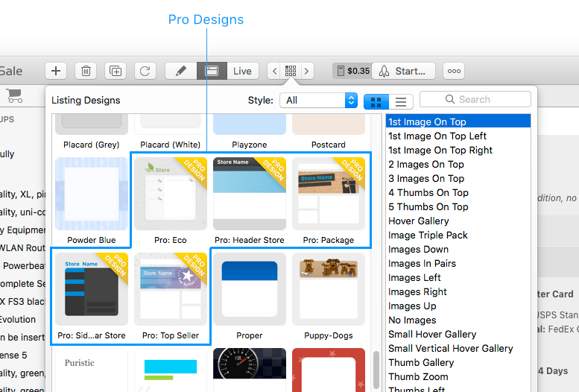Go to next design arrow
Screen dimensions: 579x392
(307, 71)
